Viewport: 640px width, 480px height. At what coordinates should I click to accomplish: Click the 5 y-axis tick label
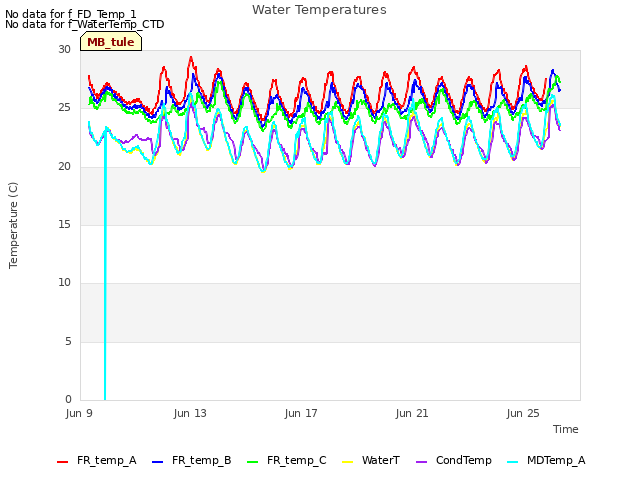pos(68,342)
